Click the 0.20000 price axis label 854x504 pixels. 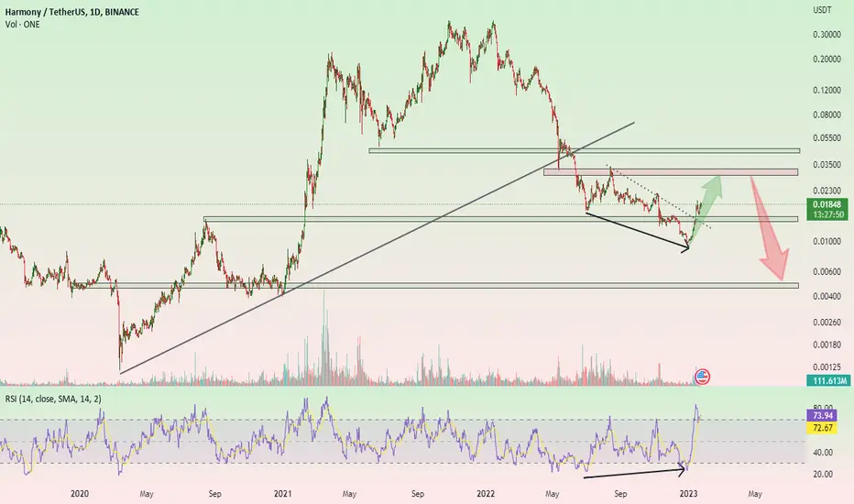(827, 59)
